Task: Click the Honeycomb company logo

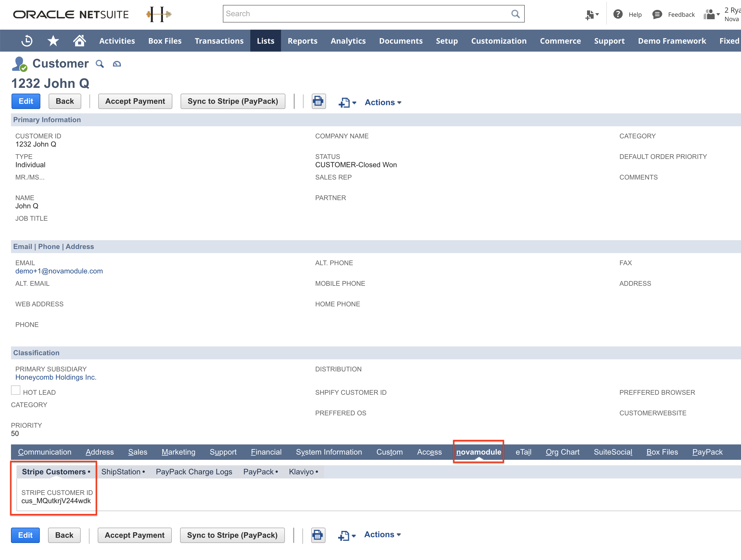Action: pos(159,14)
